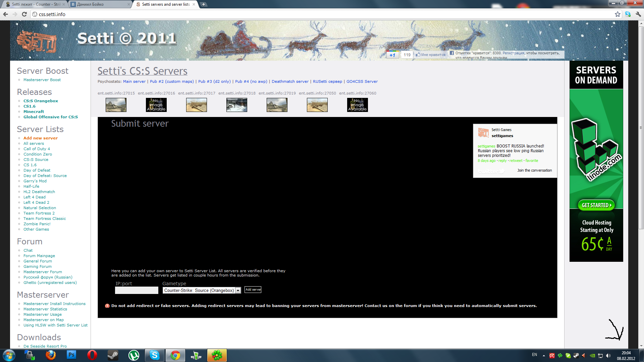Show hidden system tray icons
The image size is (644, 362).
point(544,355)
